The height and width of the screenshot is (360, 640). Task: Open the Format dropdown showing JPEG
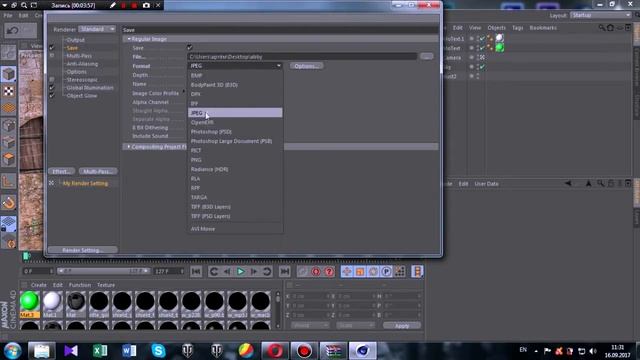pyautogui.click(x=235, y=66)
